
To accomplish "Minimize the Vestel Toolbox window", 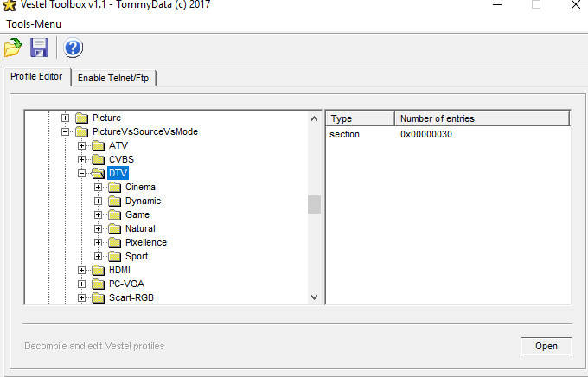I will 497,5.
